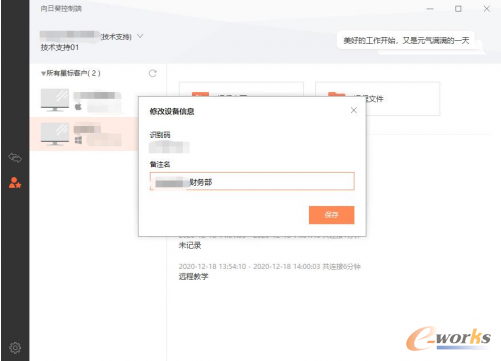Click the Apple device monitor thumbnail
This screenshot has height=361, width=501.
[55, 100]
